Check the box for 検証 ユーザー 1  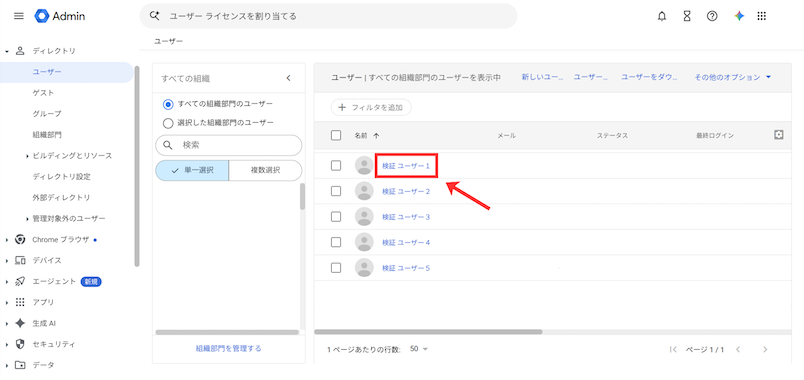[x=336, y=166]
